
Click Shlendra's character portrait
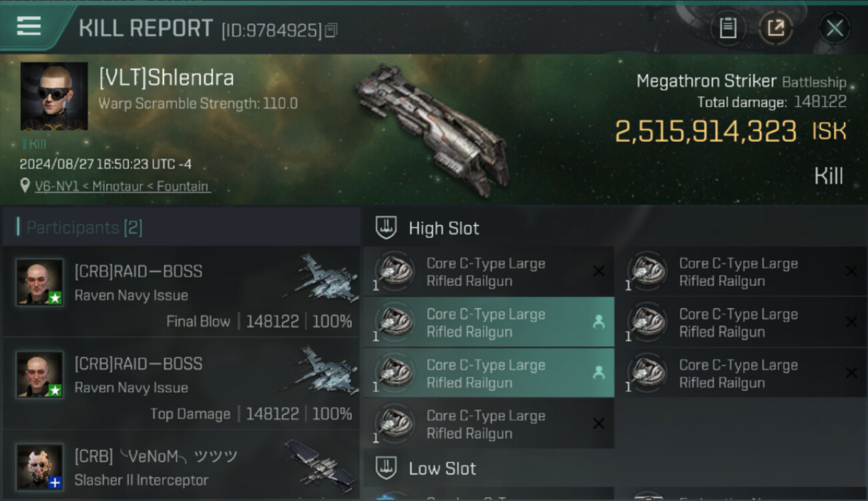[54, 96]
